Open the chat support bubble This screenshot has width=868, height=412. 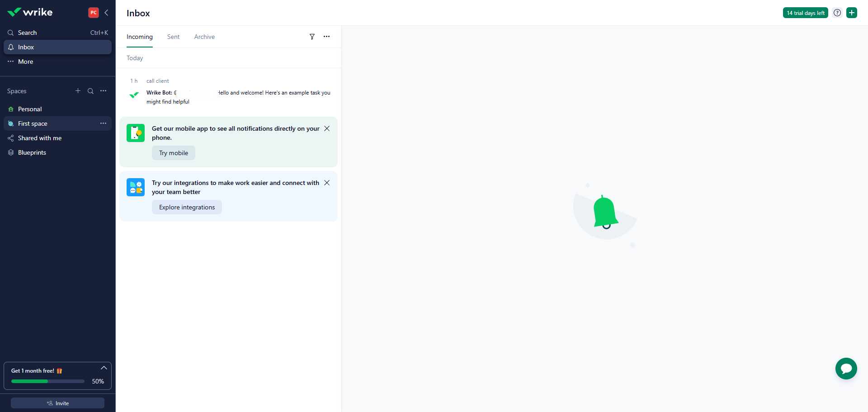846,369
